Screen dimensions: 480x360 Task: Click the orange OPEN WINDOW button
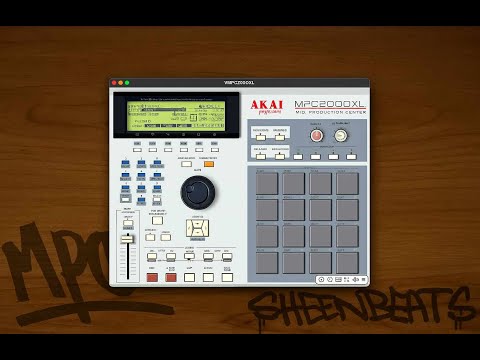209,164
